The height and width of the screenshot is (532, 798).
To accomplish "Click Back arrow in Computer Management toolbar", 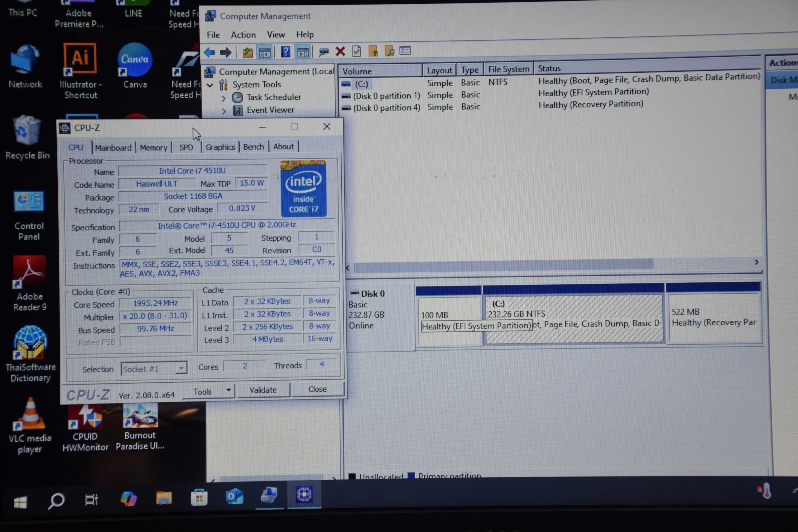I will click(209, 52).
